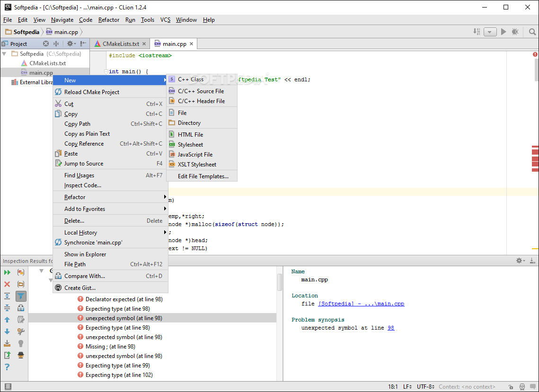Click inspection list vertical scrollbar
This screenshot has height=392, width=539.
point(280,282)
